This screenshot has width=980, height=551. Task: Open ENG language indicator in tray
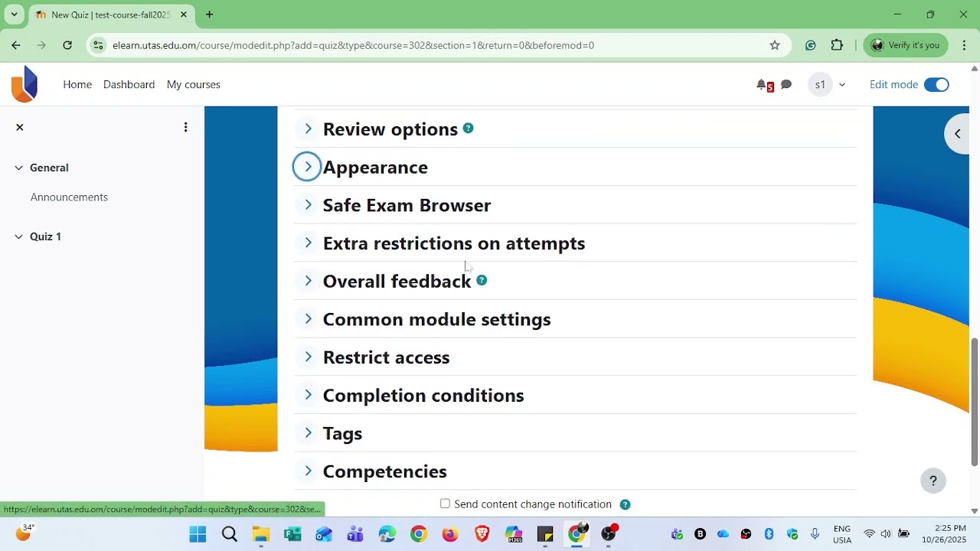tap(842, 534)
